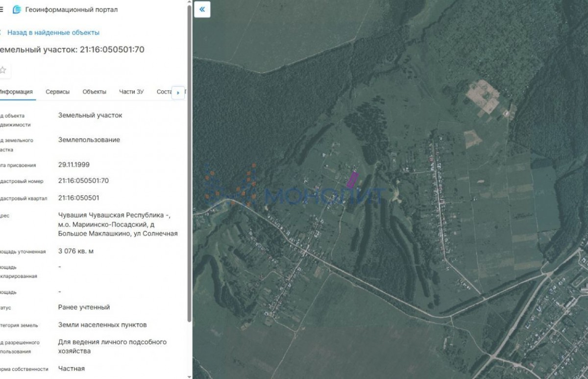This screenshot has height=379, width=588.
Task: Show the Информация tab
Action: (16, 92)
